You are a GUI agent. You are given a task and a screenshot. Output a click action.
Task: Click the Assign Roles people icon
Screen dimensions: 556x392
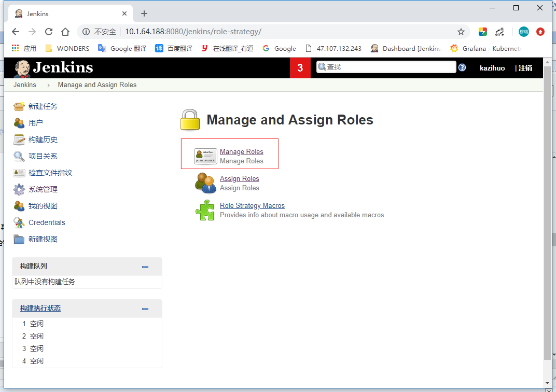205,183
